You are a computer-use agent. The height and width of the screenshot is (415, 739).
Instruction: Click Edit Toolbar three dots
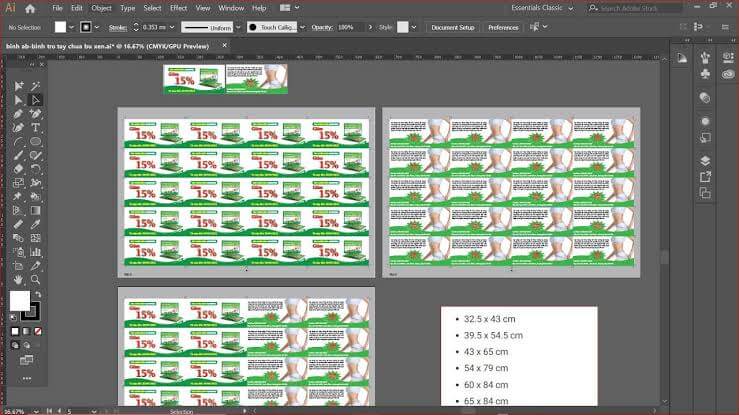[26, 378]
